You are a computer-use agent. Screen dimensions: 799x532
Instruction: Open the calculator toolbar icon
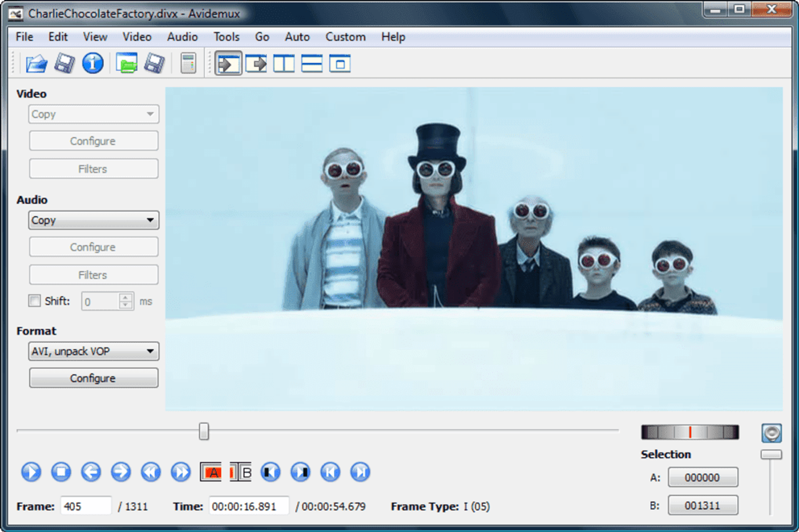[x=188, y=63]
